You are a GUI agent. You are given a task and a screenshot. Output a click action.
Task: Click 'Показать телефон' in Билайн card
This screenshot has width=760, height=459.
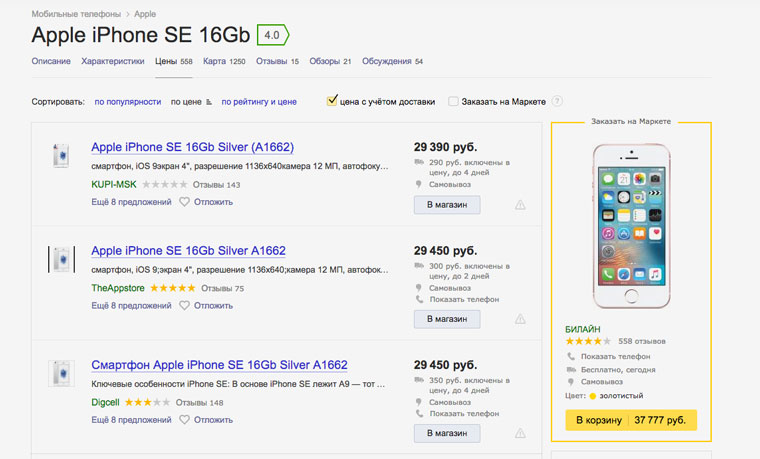616,356
